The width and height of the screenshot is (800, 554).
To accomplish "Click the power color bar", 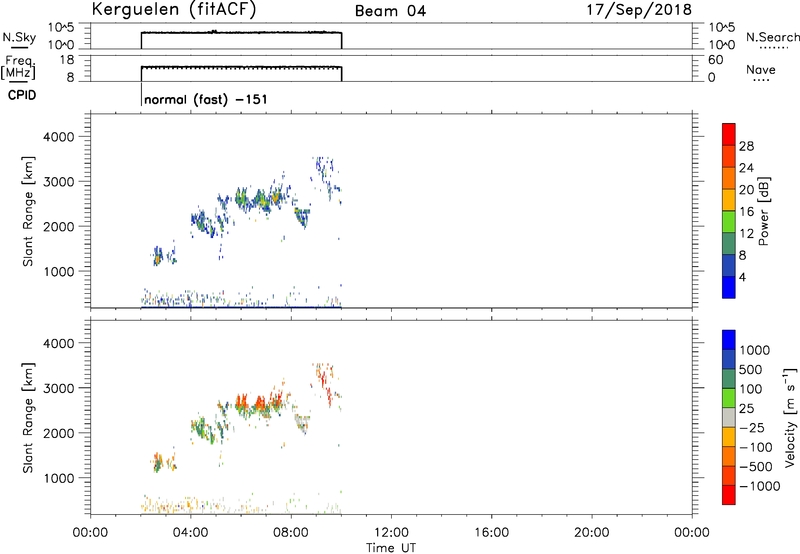I will (729, 211).
